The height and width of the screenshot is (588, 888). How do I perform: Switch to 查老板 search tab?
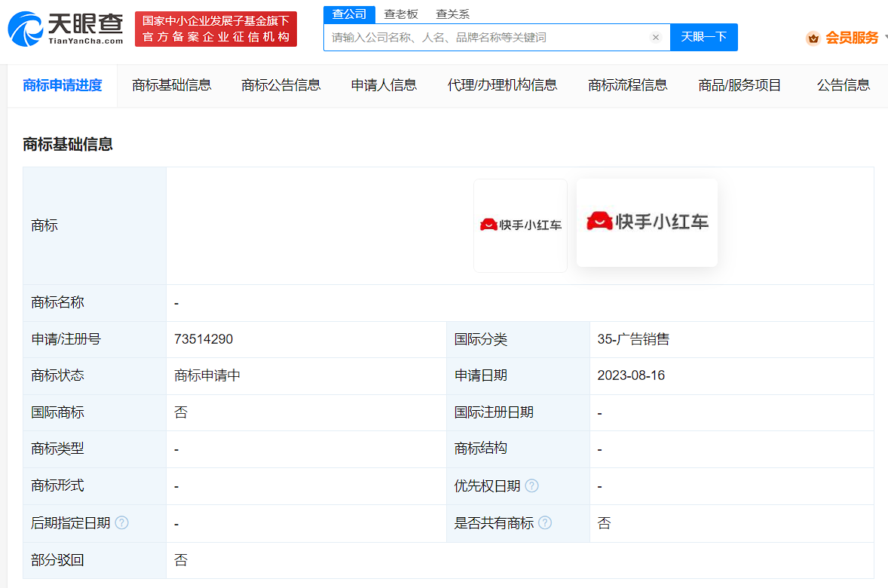401,14
